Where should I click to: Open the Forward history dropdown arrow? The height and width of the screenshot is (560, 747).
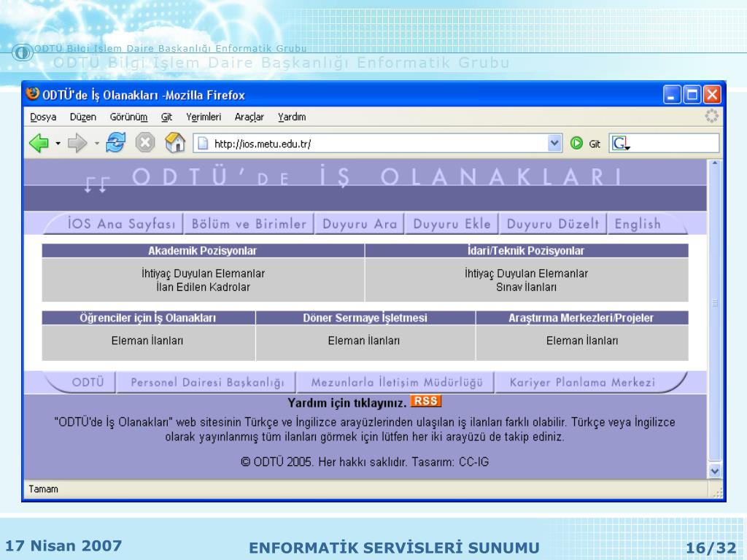(97, 144)
